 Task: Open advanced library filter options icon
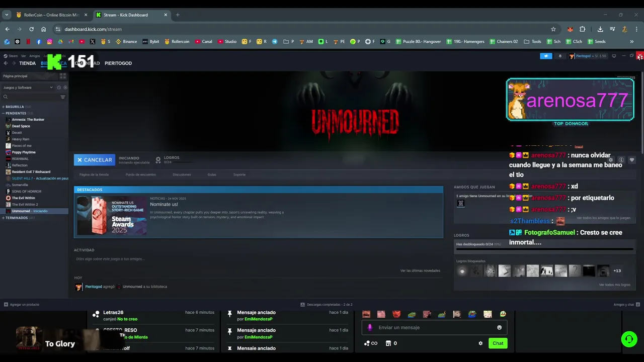click(x=63, y=97)
